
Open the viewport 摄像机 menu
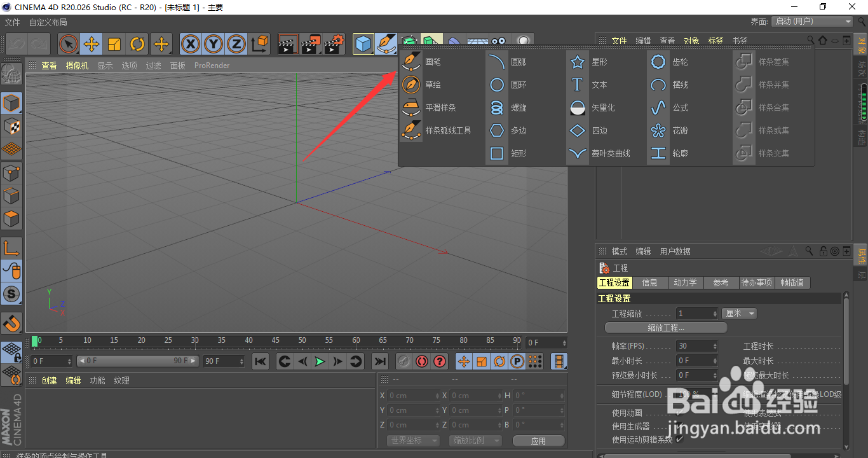[78, 66]
